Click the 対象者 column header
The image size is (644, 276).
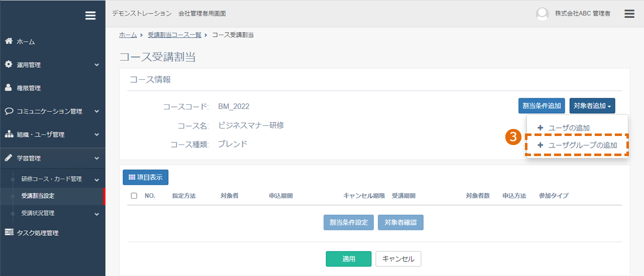point(230,196)
